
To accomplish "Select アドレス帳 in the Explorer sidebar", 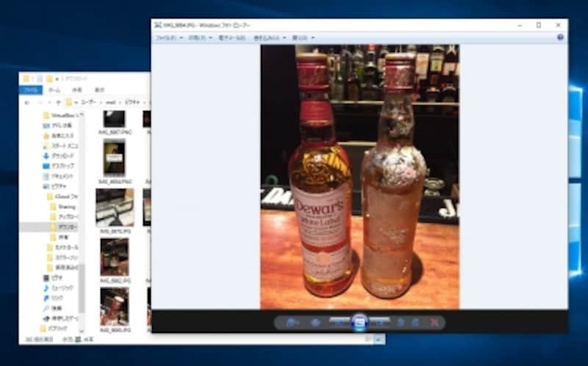I will [58, 126].
